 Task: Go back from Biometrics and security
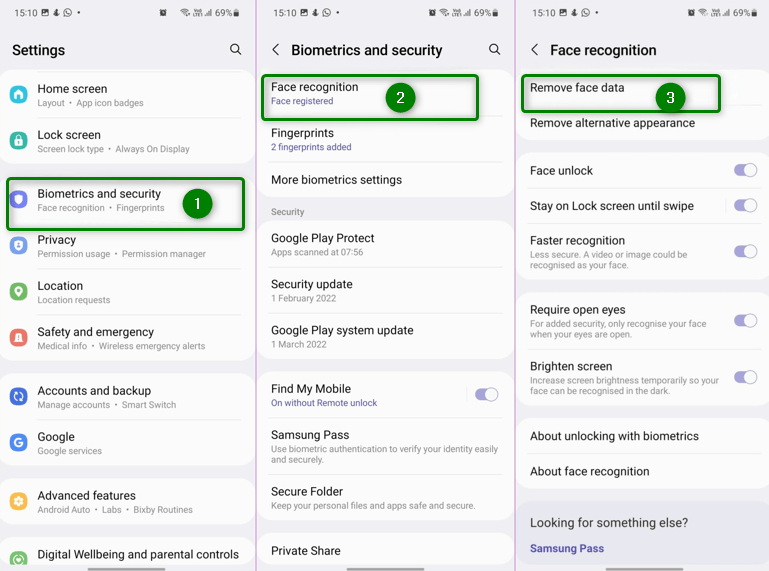tap(276, 50)
